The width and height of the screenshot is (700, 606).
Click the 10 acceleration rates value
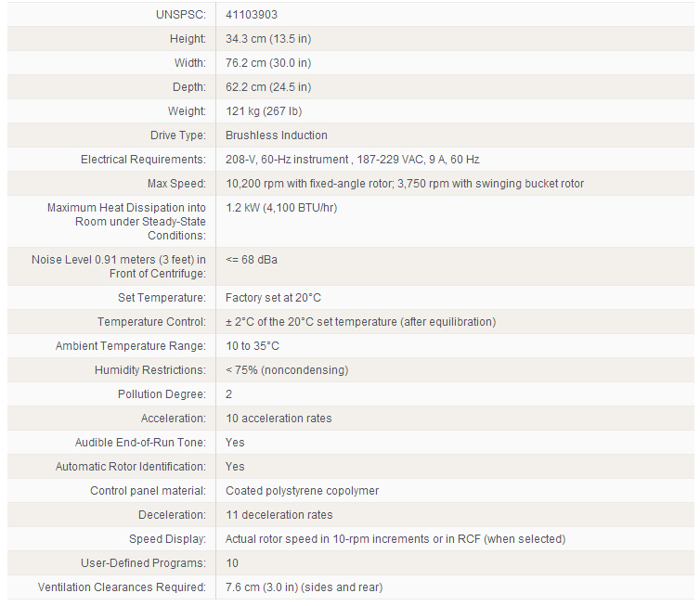[x=279, y=419]
